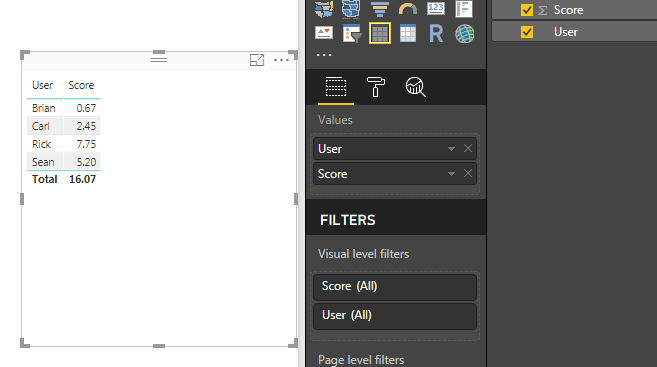This screenshot has height=367, width=657.
Task: Remove User from Values
Action: 468,148
